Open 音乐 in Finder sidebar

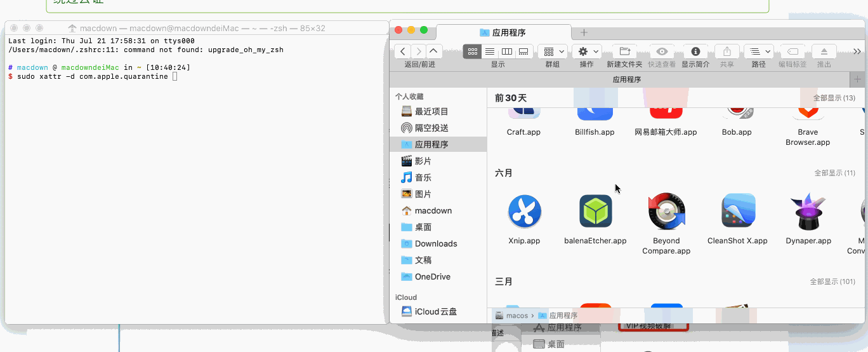click(x=438, y=177)
